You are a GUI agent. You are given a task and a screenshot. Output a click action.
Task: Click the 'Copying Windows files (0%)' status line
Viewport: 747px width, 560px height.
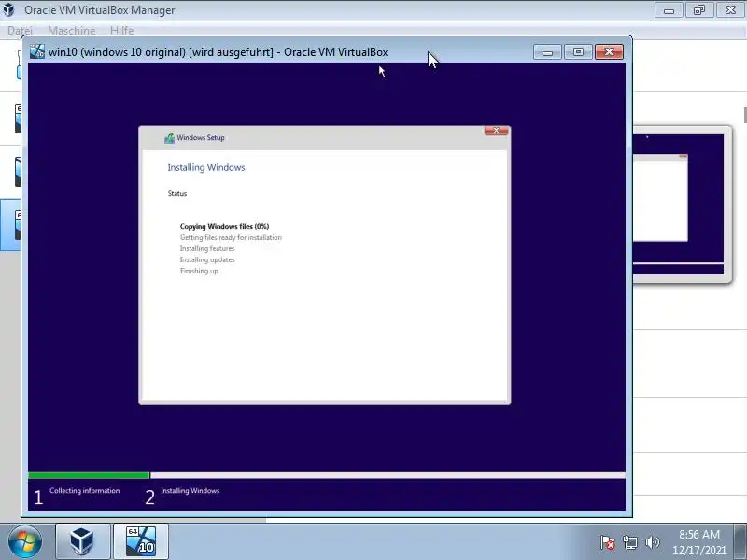click(224, 226)
